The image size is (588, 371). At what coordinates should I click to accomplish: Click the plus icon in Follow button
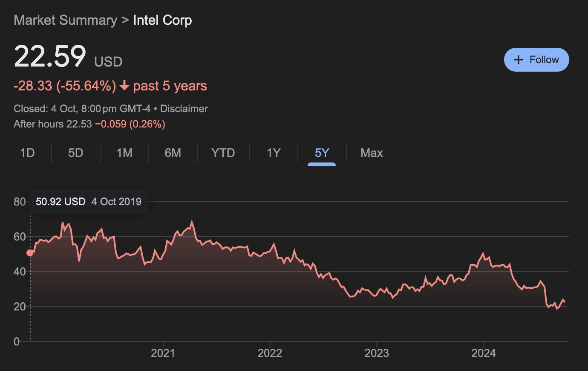point(518,60)
